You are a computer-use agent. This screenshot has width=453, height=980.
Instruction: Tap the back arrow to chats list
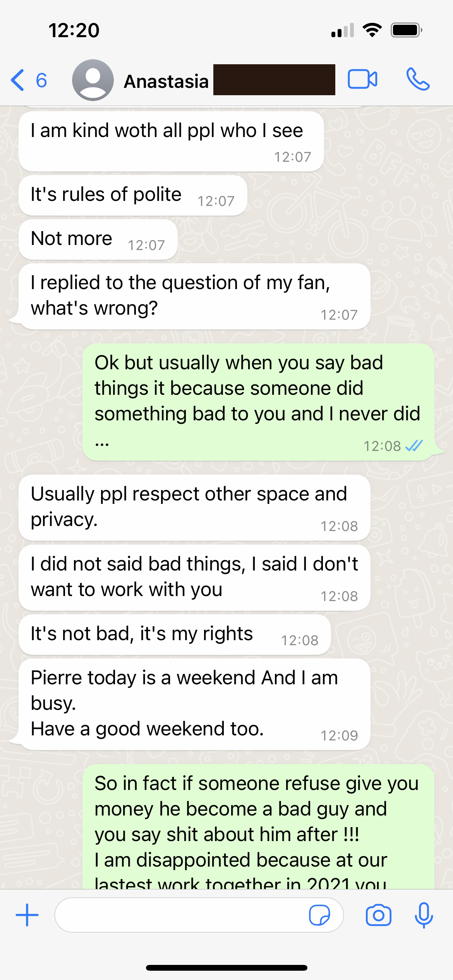18,80
